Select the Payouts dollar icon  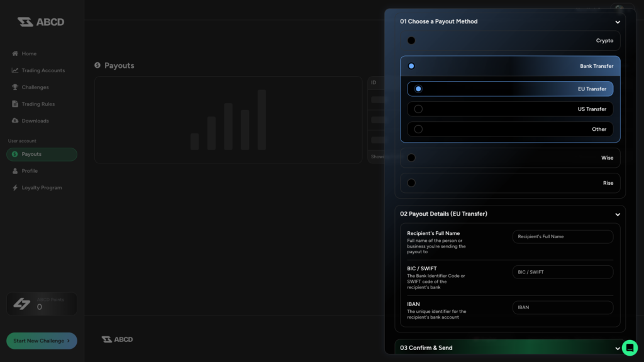click(x=14, y=154)
